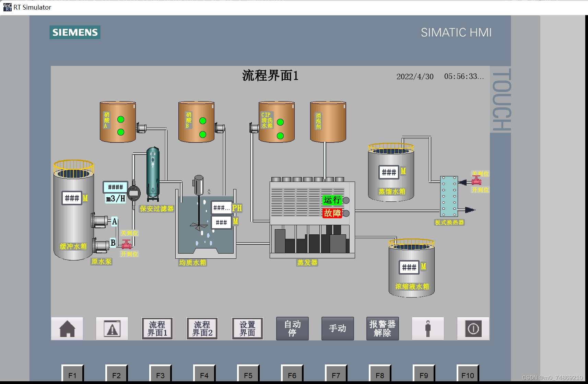Select the 保安过滤器 security filter vessel
Image resolution: width=588 pixels, height=384 pixels.
[x=153, y=174]
